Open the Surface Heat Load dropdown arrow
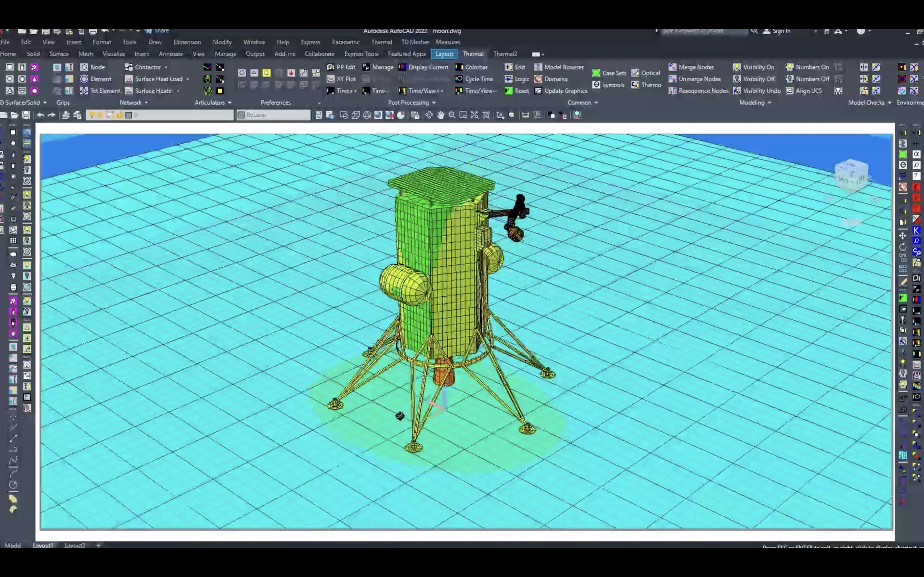Viewport: 924px width, 577px height. coord(187,79)
